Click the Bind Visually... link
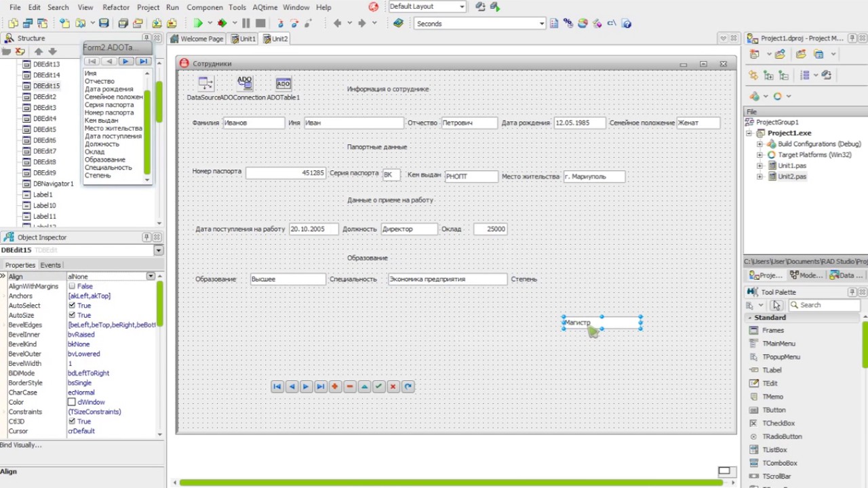868x488 pixels. [21, 445]
